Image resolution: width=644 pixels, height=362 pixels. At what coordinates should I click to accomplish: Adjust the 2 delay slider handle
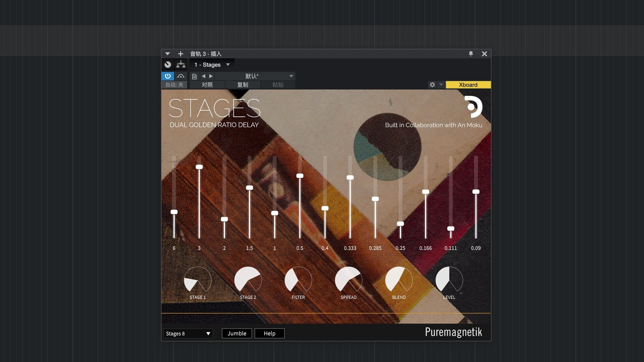224,219
